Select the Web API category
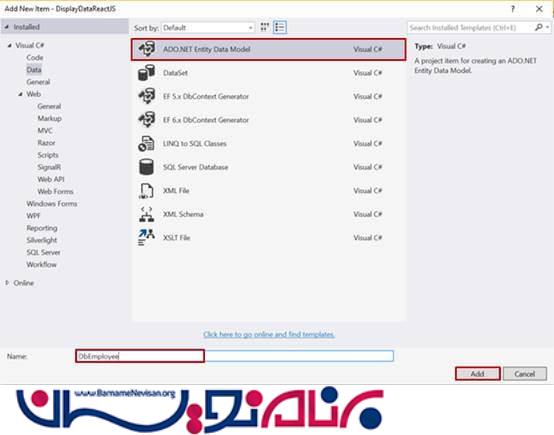The image size is (554, 435). [51, 179]
